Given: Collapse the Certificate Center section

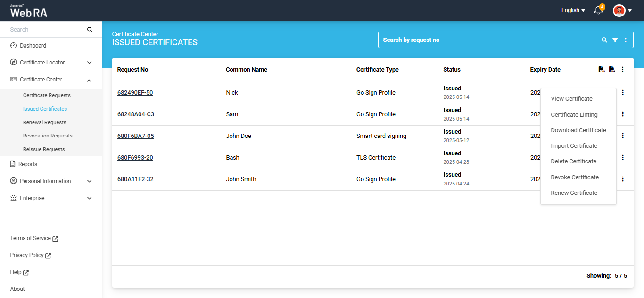Looking at the screenshot, I should (51, 80).
